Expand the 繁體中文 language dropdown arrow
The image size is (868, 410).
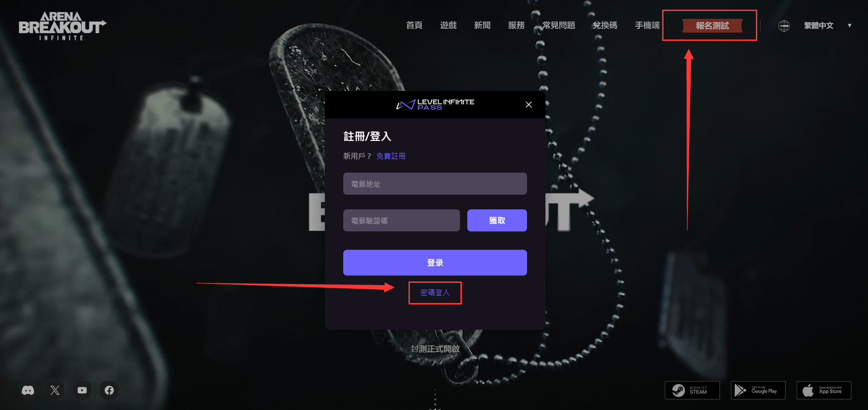point(850,26)
